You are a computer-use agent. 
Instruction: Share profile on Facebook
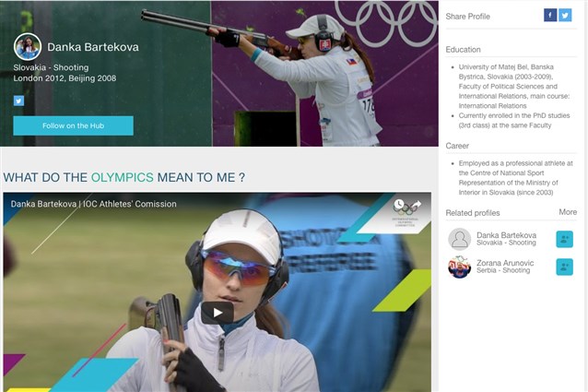tap(550, 15)
